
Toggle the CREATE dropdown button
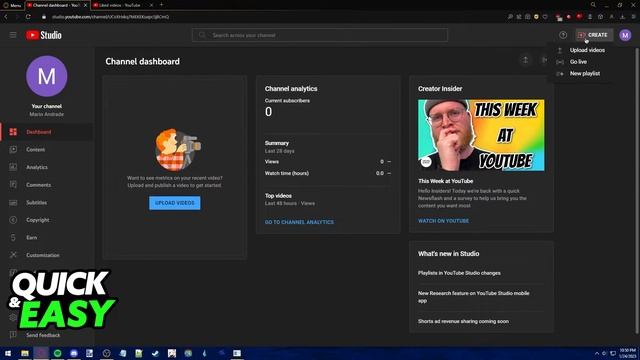(x=594, y=35)
